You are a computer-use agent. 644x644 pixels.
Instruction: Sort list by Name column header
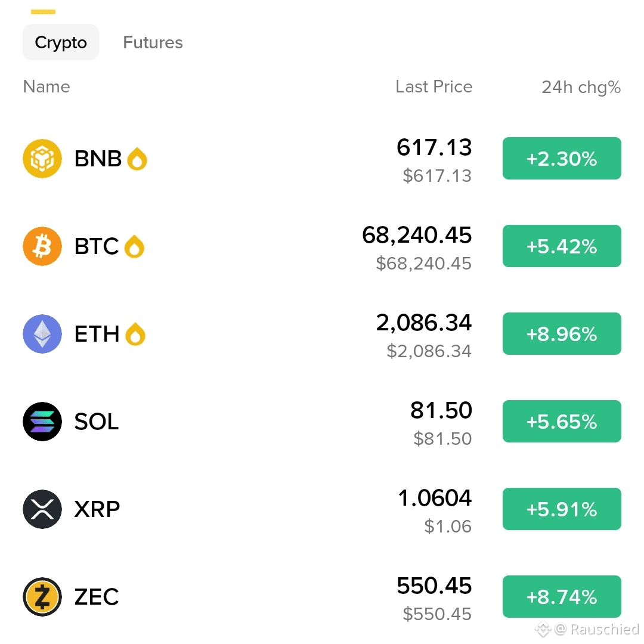(x=47, y=86)
